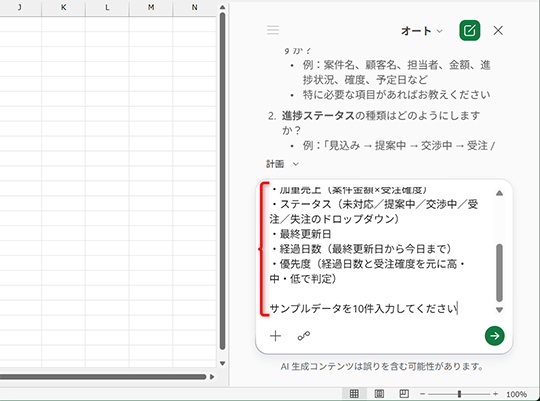The width and height of the screenshot is (540, 401).
Task: Click the zoom slider handle
Action: (x=459, y=394)
